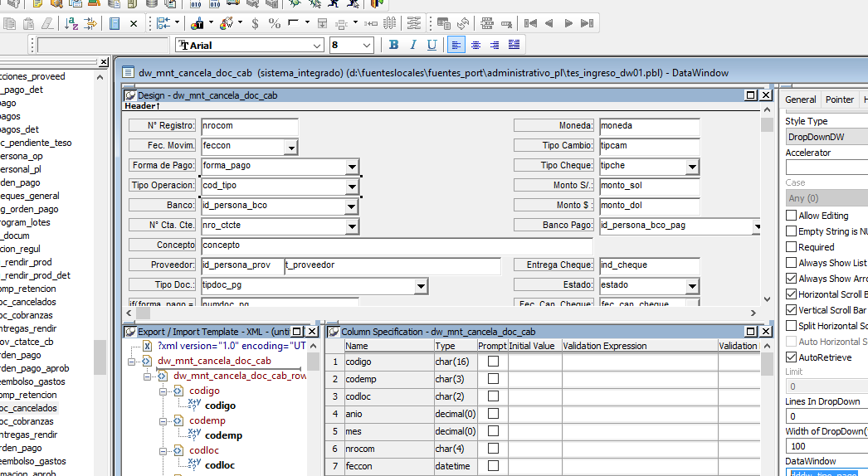Apply Underline formatting
The height and width of the screenshot is (476, 868).
[x=432, y=45]
